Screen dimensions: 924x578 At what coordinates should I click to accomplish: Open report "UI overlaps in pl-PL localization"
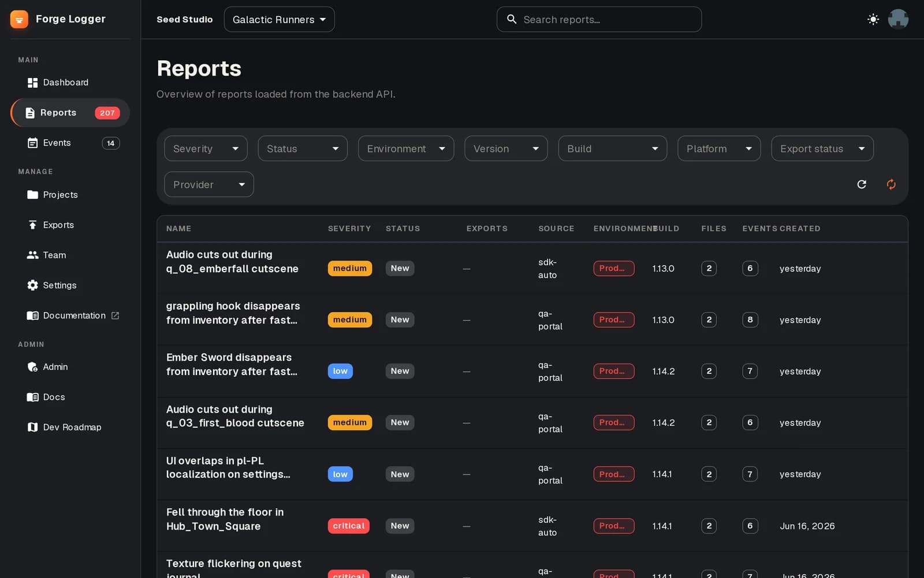pyautogui.click(x=228, y=468)
